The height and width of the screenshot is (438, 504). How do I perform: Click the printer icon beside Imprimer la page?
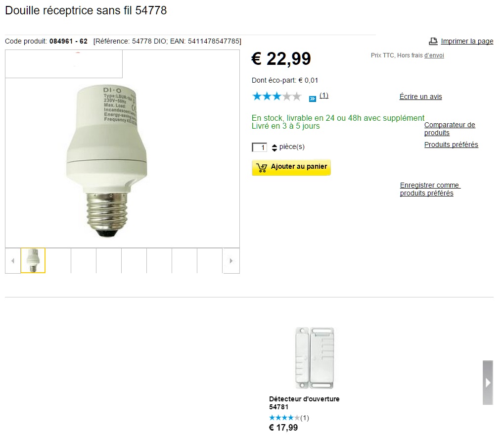433,41
